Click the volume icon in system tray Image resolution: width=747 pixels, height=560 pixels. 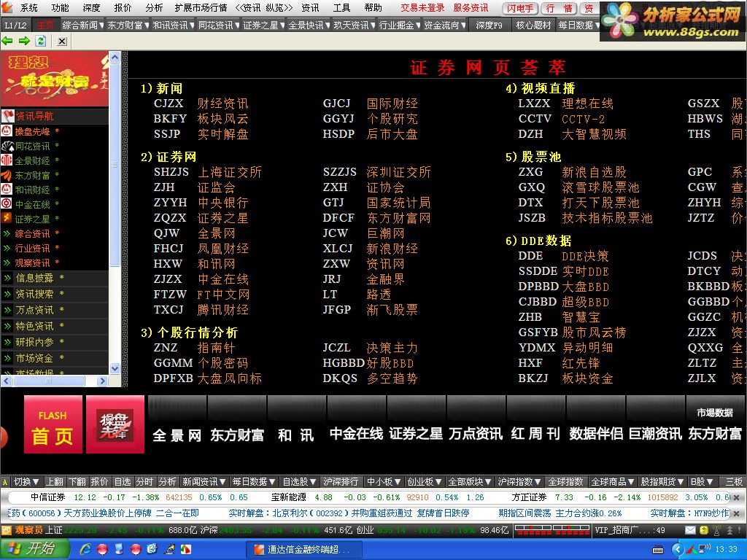705,549
